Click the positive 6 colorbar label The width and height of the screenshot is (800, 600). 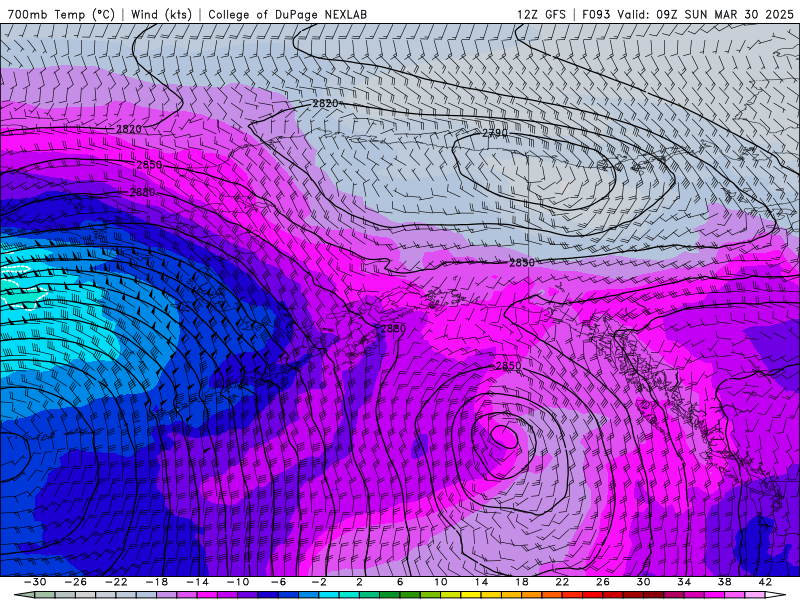tap(400, 582)
